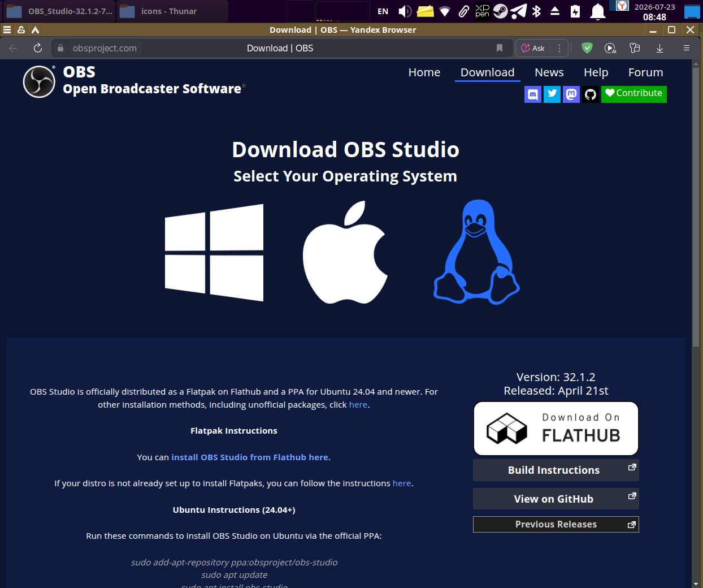Click the EN keyboard layout indicator

(x=383, y=11)
